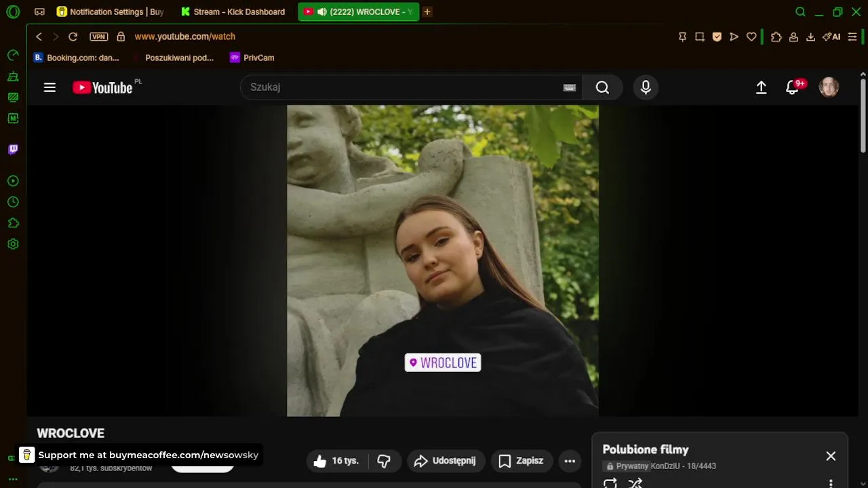Open GX Cleaner in sidebar

point(13,77)
